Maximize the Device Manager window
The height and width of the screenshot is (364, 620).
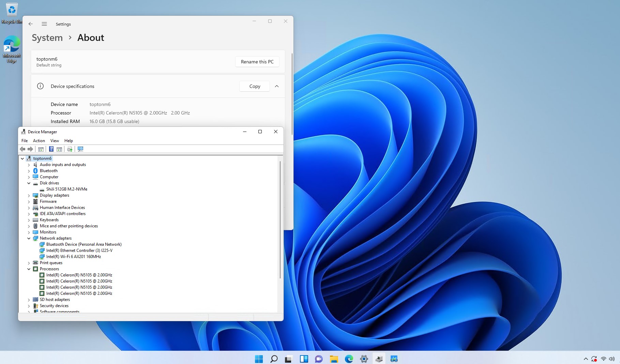pyautogui.click(x=260, y=132)
